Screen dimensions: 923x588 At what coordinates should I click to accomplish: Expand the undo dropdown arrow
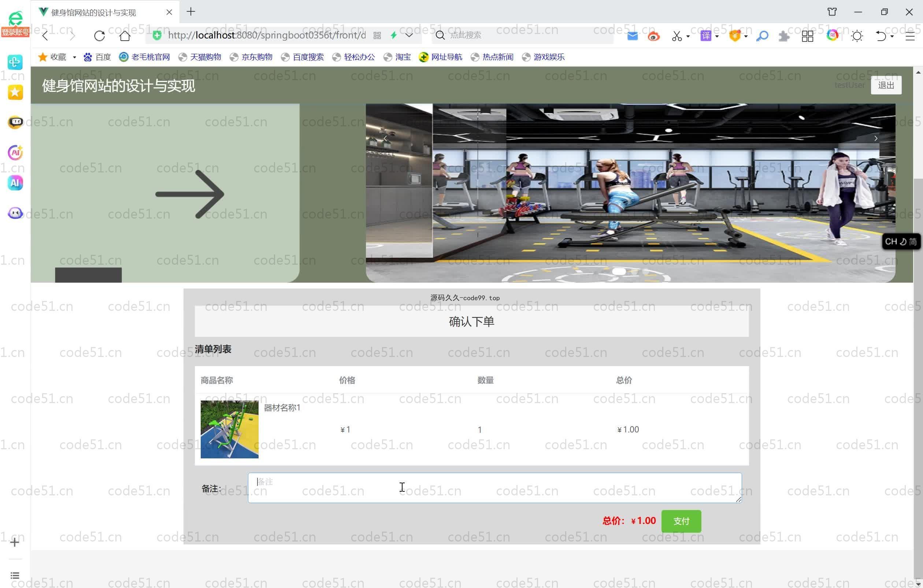click(x=892, y=36)
